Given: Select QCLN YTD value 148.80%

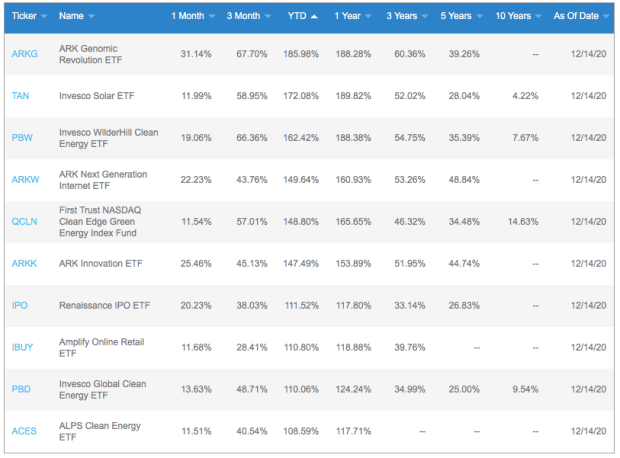Looking at the screenshot, I should [301, 221].
